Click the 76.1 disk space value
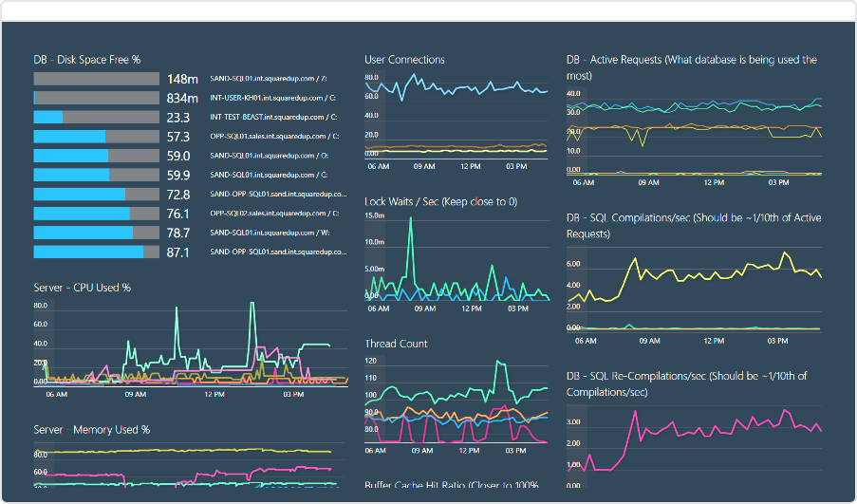Viewport: 857px width, 504px height. click(x=178, y=214)
